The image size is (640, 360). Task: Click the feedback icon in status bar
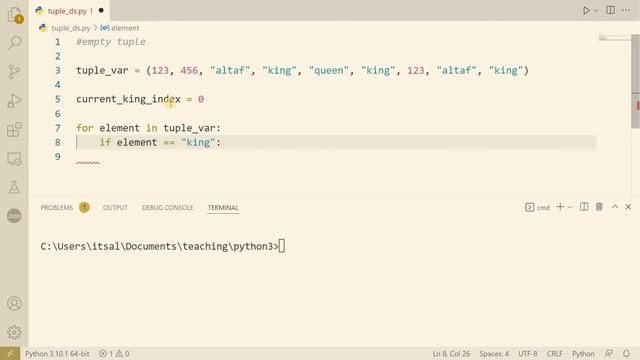point(609,353)
